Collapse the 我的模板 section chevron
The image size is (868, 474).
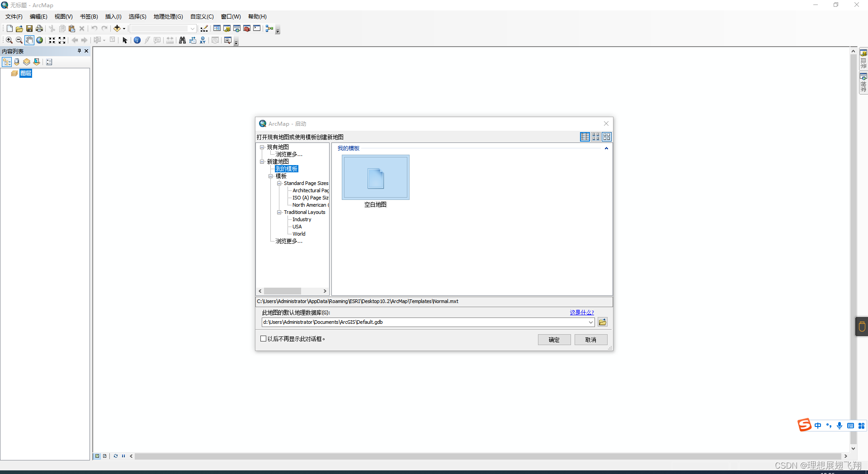(606, 148)
